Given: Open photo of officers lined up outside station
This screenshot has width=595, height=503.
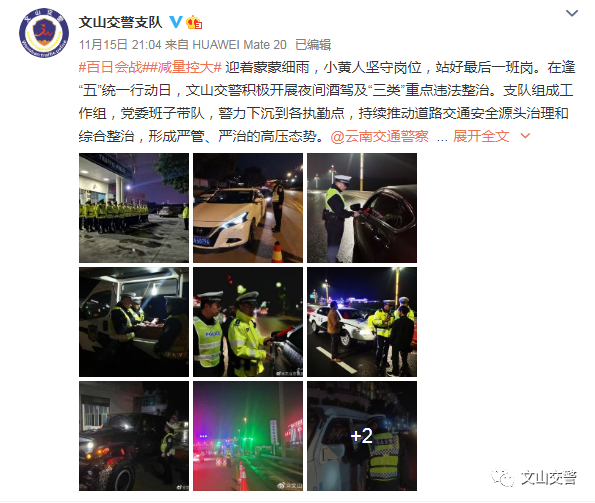Looking at the screenshot, I should (134, 208).
